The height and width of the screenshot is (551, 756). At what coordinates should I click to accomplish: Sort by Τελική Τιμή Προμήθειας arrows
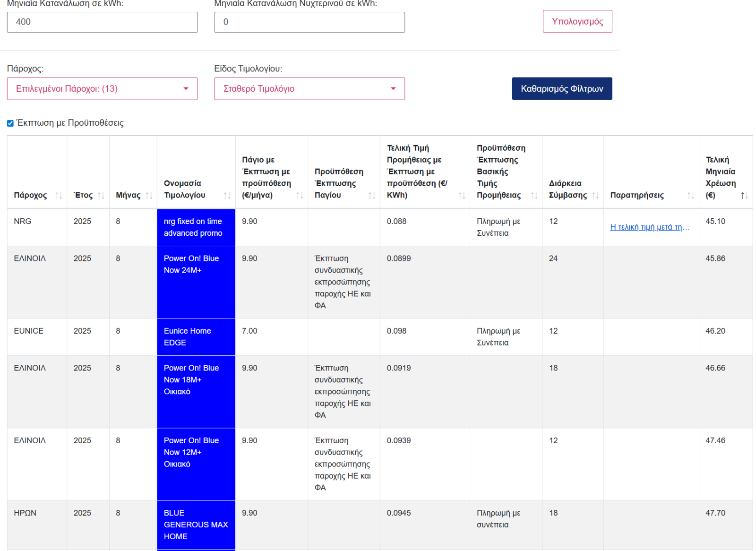click(462, 195)
